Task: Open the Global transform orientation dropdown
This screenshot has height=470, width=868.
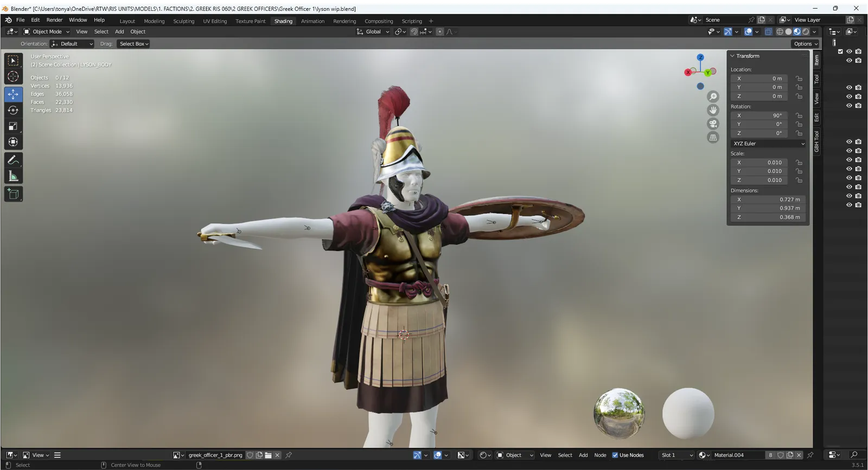Action: (x=373, y=32)
